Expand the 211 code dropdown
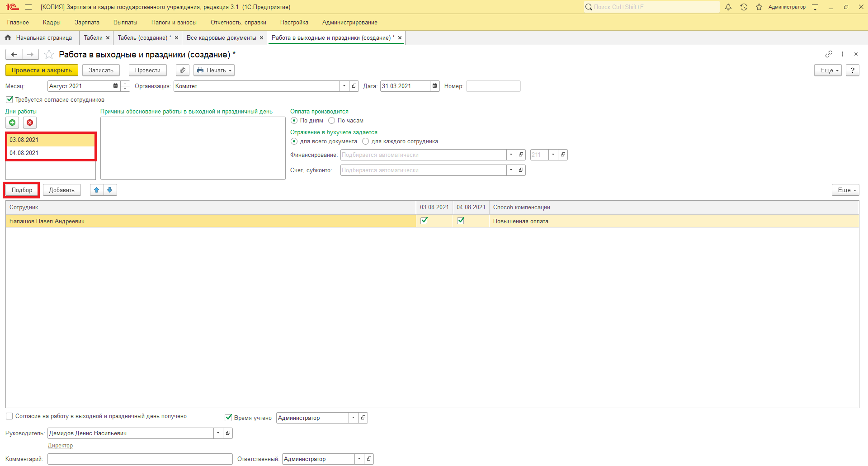The width and height of the screenshot is (868, 466). coord(553,155)
